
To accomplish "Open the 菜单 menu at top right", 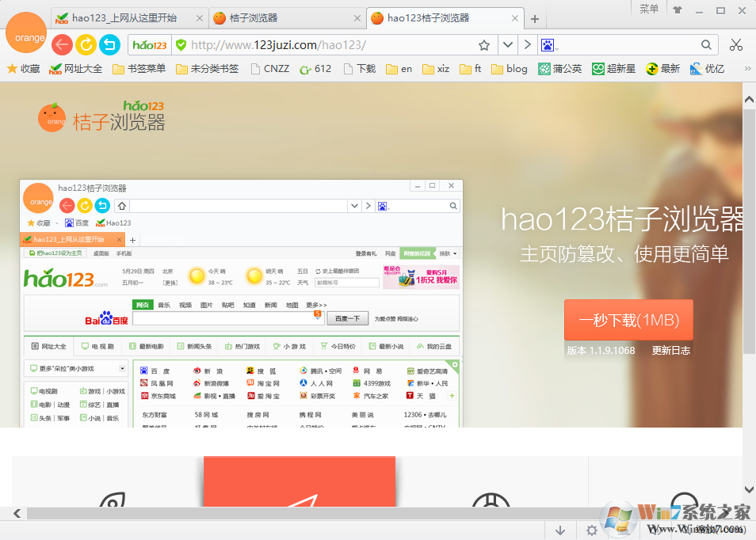I will tap(648, 10).
